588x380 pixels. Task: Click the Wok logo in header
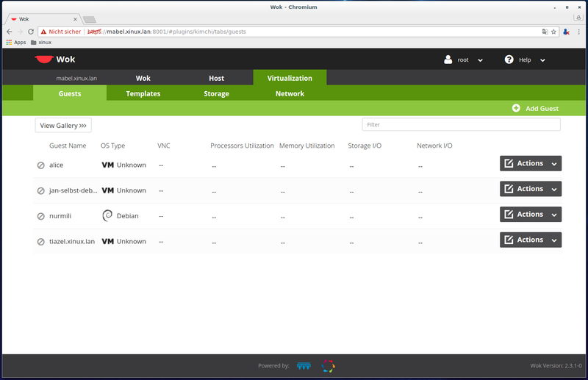(54, 60)
